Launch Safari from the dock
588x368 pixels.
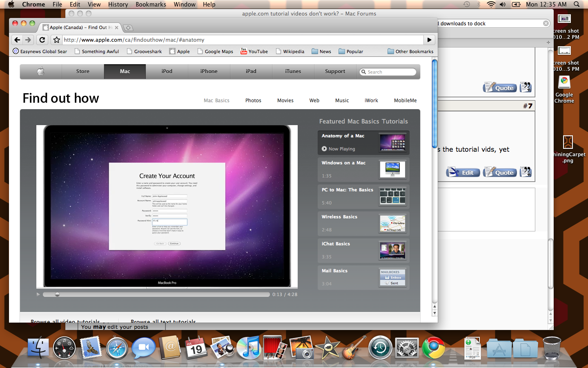[117, 348]
